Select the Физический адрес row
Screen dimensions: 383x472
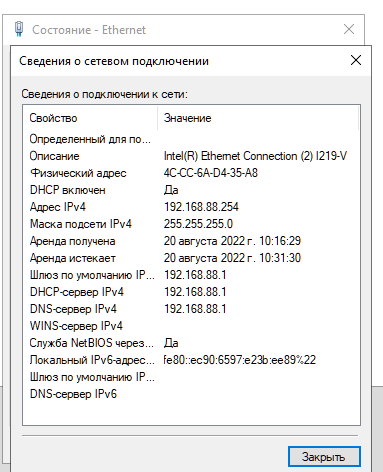point(191,173)
